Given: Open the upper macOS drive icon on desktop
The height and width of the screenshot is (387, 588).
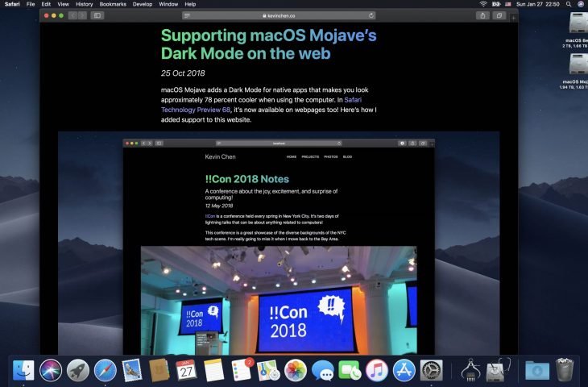Looking at the screenshot, I should pyautogui.click(x=578, y=23).
